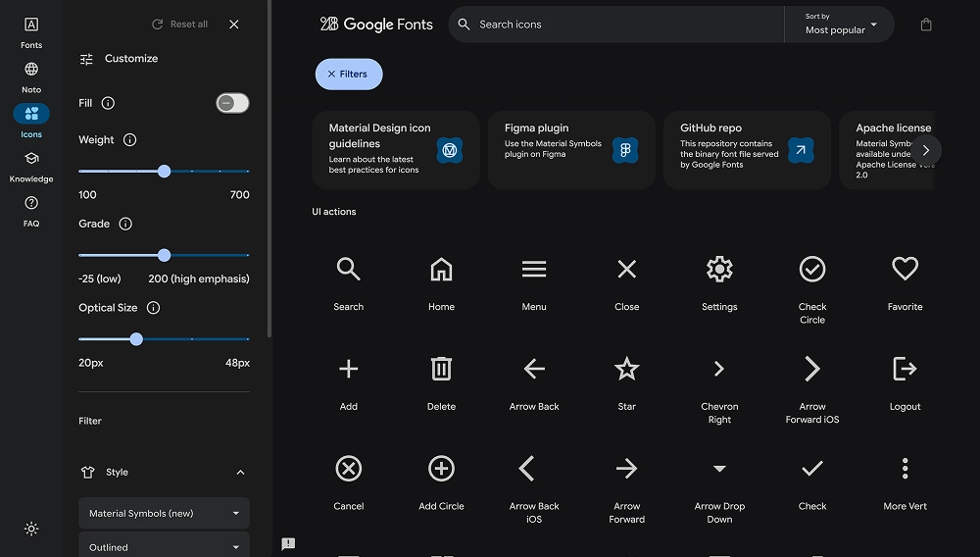This screenshot has width=980, height=557.
Task: Open the FAQ section in sidebar
Action: pos(31,211)
